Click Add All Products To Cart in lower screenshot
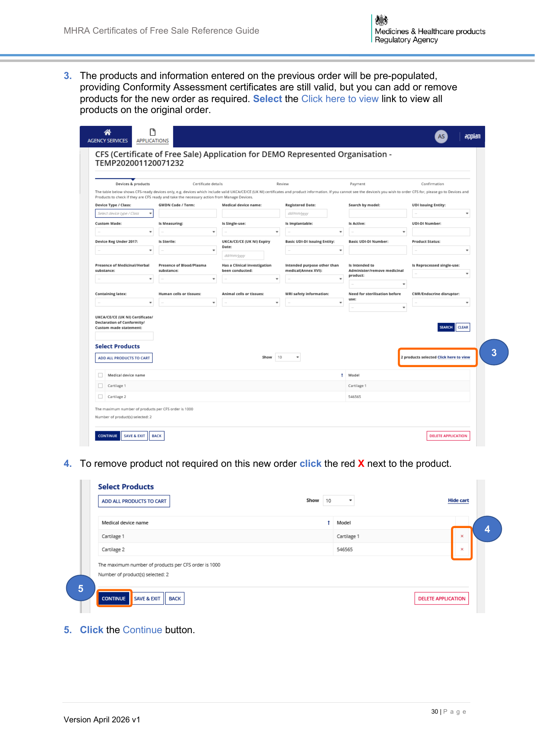The width and height of the screenshot is (535, 756). tap(134, 501)
